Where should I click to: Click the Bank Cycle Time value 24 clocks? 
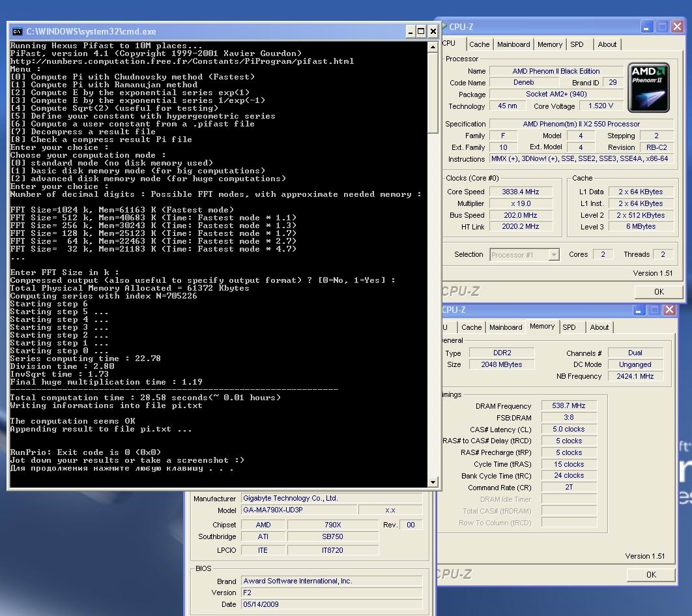click(569, 476)
